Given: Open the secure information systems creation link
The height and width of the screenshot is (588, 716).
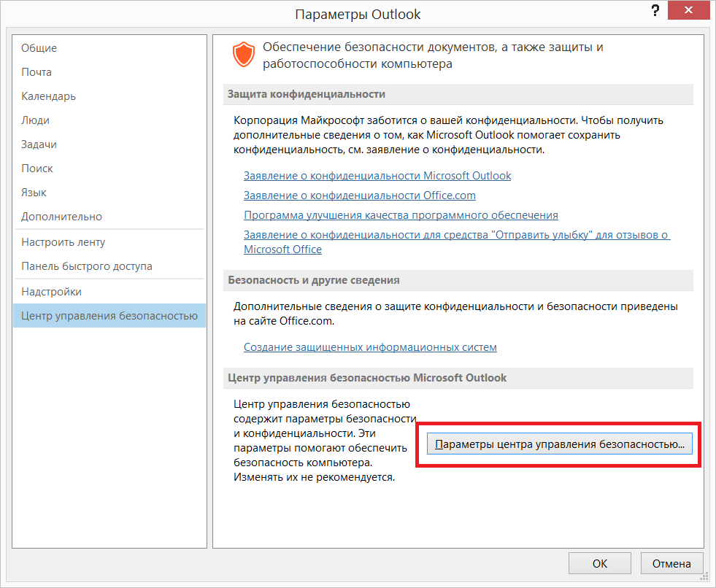Looking at the screenshot, I should [x=370, y=347].
